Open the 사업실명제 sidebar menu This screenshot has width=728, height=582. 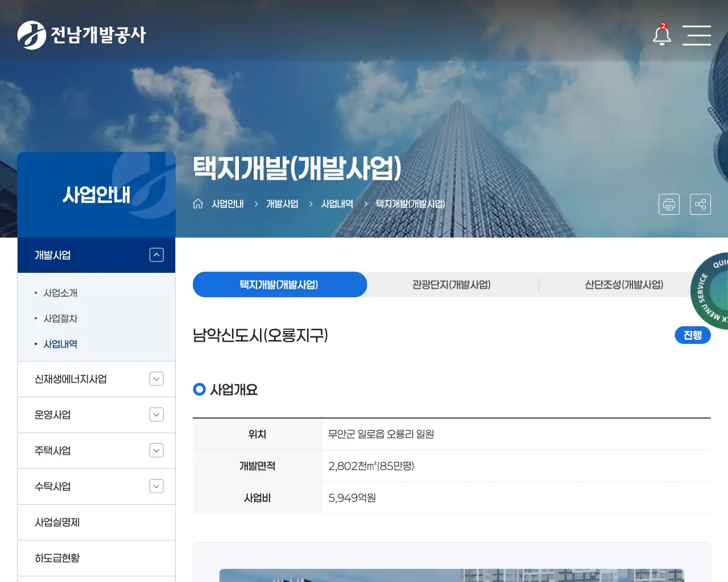(x=57, y=522)
